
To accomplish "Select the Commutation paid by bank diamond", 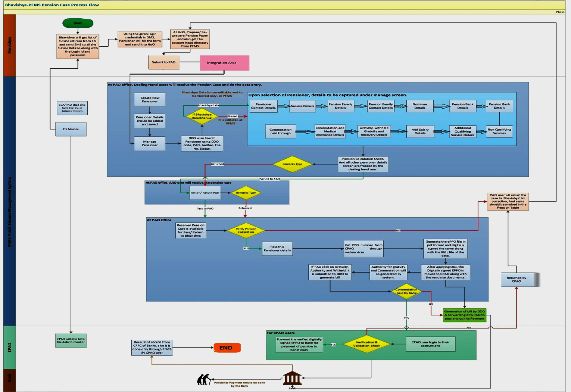I will click(406, 291).
